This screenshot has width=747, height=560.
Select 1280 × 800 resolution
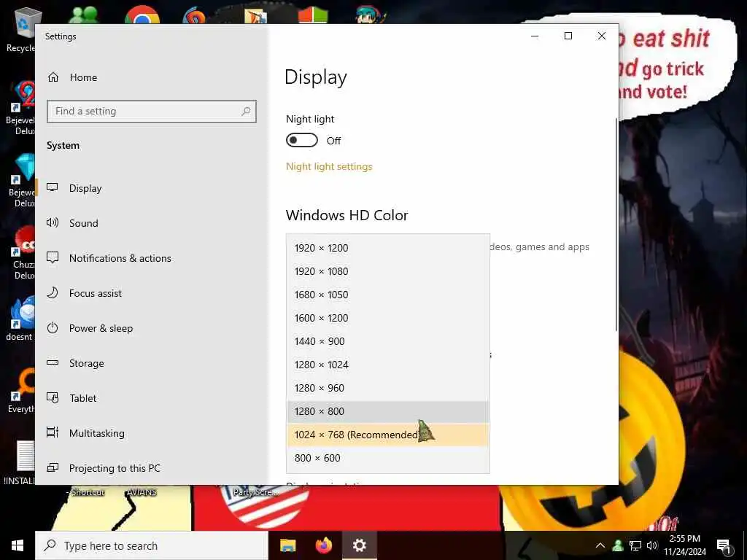click(x=388, y=411)
